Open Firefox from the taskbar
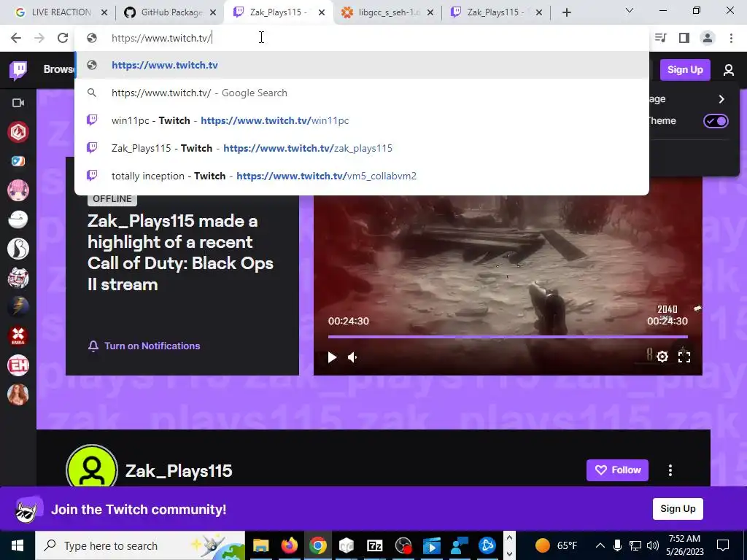This screenshot has width=747, height=560. (x=289, y=545)
